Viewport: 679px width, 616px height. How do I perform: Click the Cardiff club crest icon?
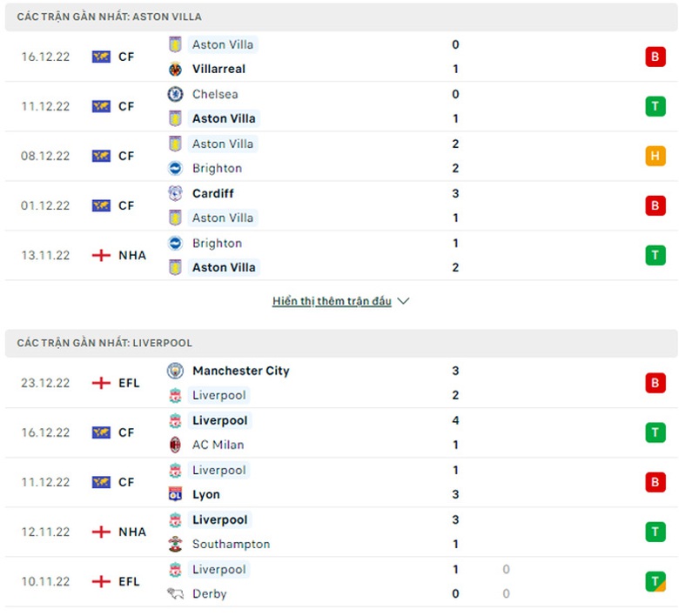pos(175,193)
